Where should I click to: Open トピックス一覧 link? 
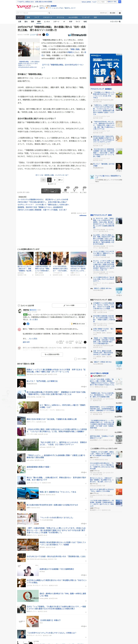point(115,21)
